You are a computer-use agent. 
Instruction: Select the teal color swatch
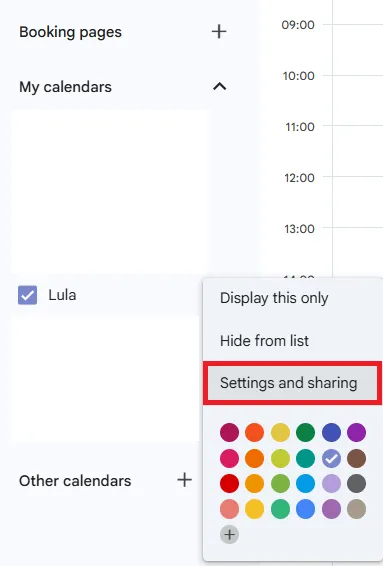305,458
